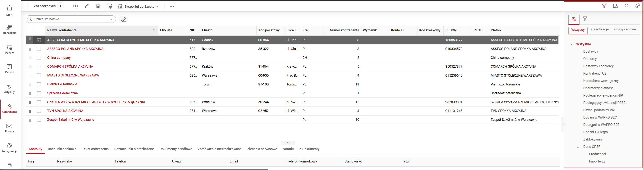Image resolution: width=644 pixels, height=170 pixels.
Task: Select the Kontrahenci UE filter
Action: tap(595, 73)
